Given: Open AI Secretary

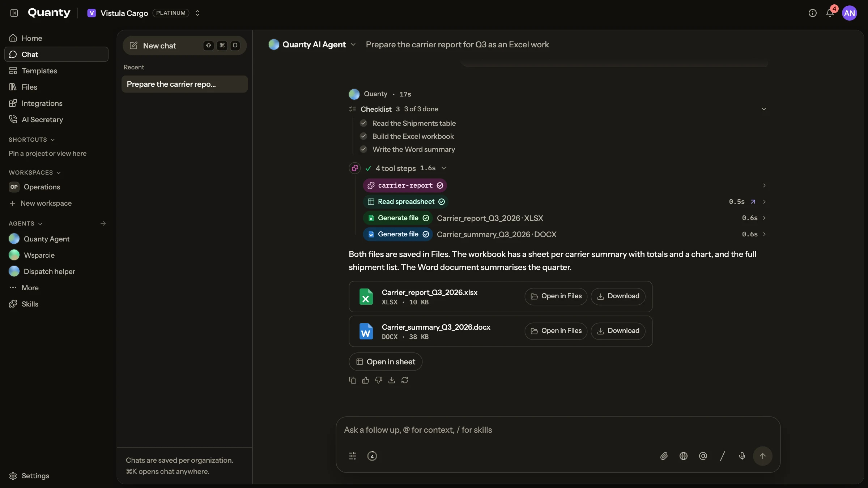Looking at the screenshot, I should click(56, 119).
